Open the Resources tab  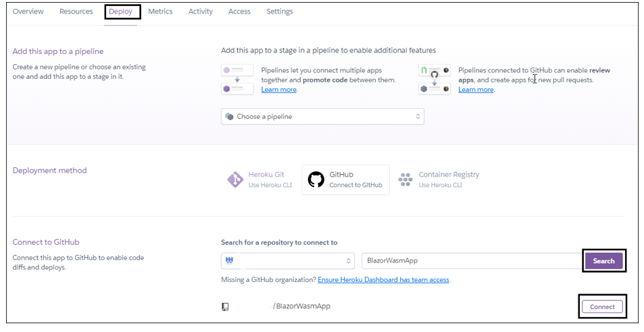76,11
